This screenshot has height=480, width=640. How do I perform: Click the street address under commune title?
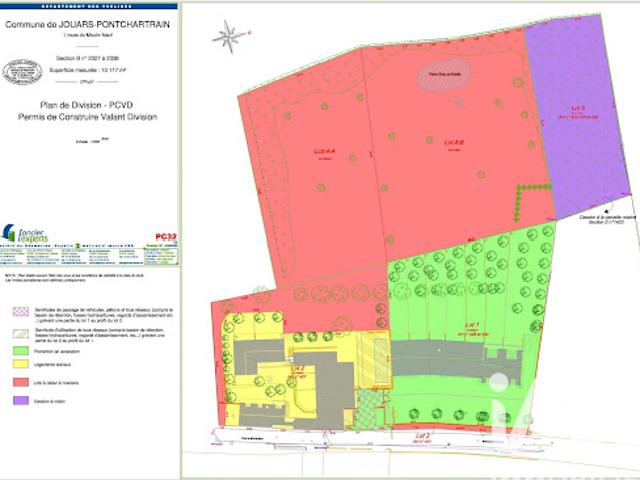click(87, 35)
